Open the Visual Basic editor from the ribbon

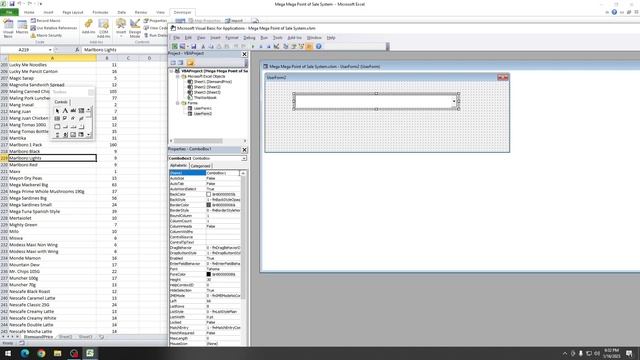click(x=8, y=28)
